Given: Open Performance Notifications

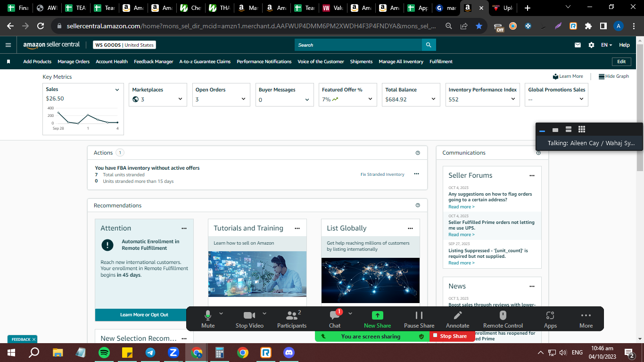Looking at the screenshot, I should click(264, 62).
